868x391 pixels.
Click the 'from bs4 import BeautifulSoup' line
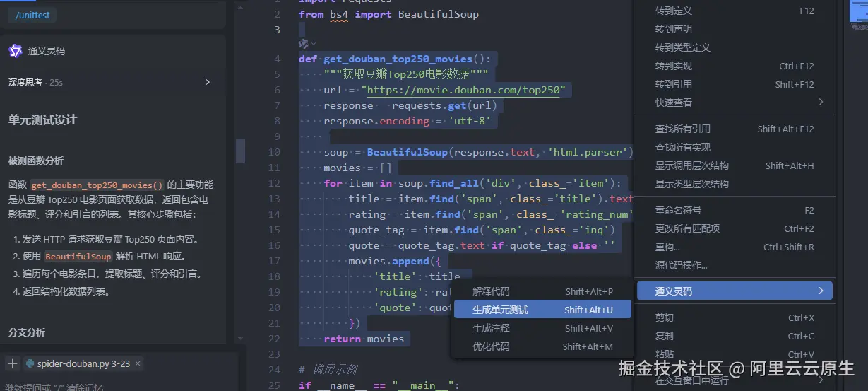coord(388,13)
